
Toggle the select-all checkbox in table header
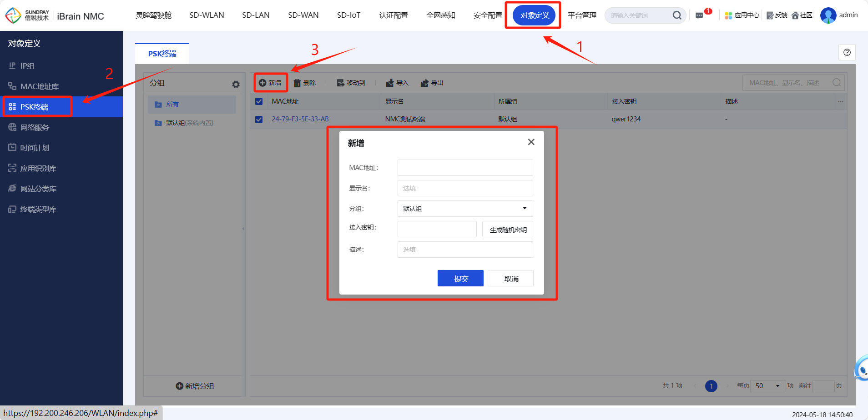click(x=259, y=101)
